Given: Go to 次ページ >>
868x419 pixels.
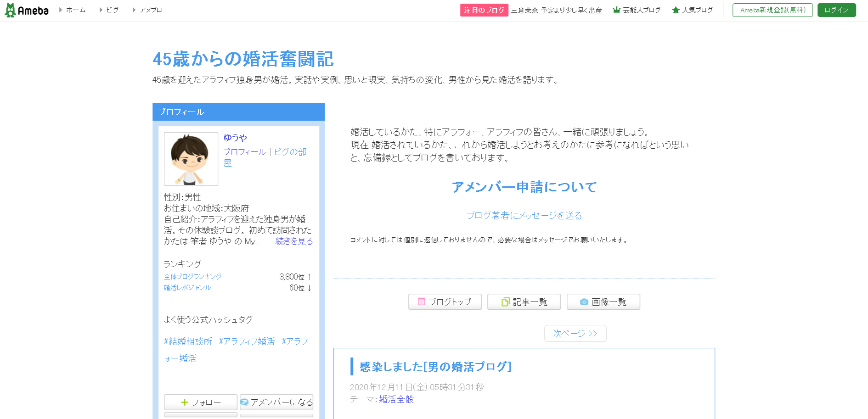Looking at the screenshot, I should coord(575,334).
